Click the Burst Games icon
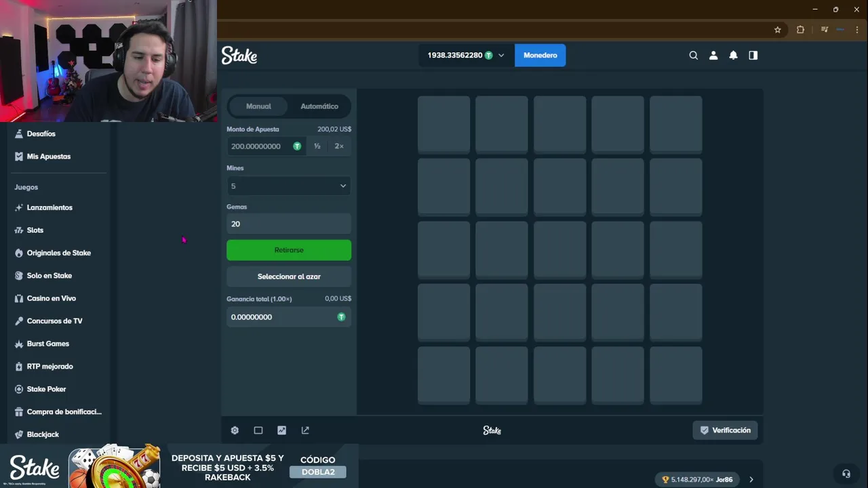This screenshot has width=868, height=488. coord(19,344)
